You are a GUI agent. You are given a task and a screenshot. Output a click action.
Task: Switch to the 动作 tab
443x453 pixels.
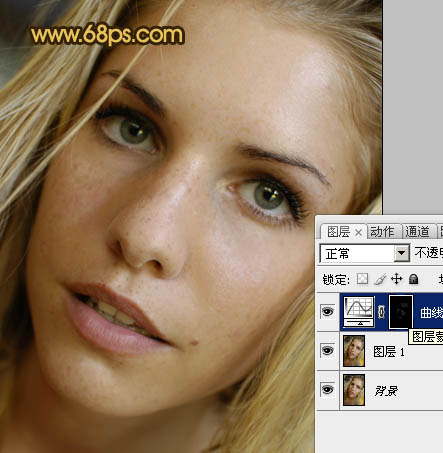[383, 232]
